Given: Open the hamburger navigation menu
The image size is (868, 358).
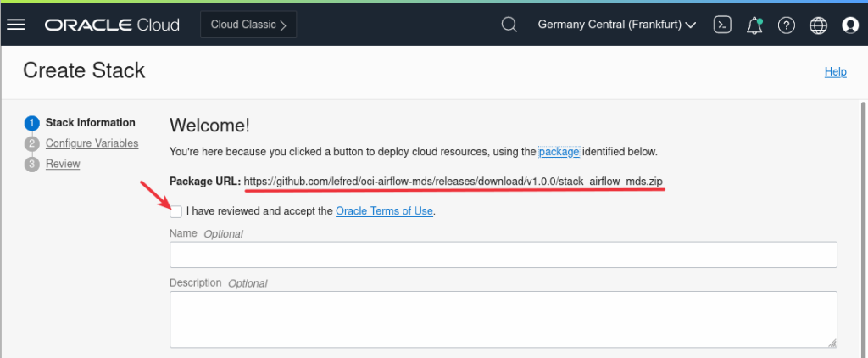Looking at the screenshot, I should [x=16, y=25].
